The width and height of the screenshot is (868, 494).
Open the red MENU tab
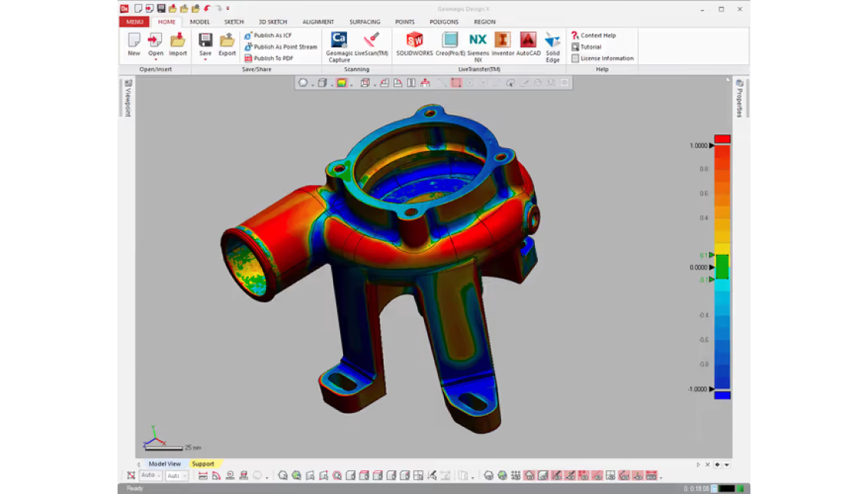click(134, 21)
